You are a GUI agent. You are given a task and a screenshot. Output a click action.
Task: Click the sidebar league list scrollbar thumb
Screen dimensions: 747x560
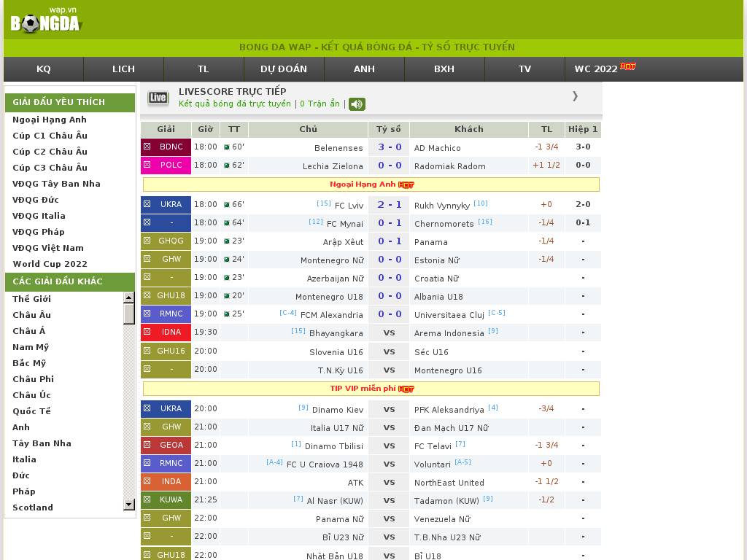pyautogui.click(x=129, y=314)
